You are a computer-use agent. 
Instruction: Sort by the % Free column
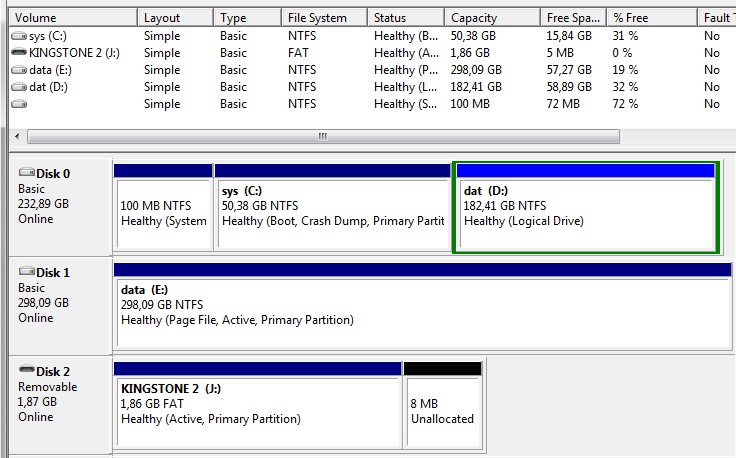point(652,18)
